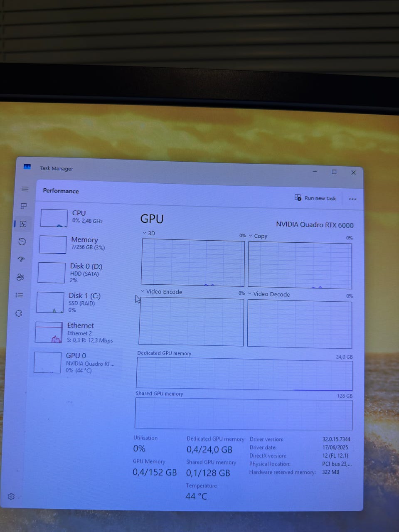Click the Task Manager app icon
This screenshot has width=399, height=532.
click(x=27, y=167)
